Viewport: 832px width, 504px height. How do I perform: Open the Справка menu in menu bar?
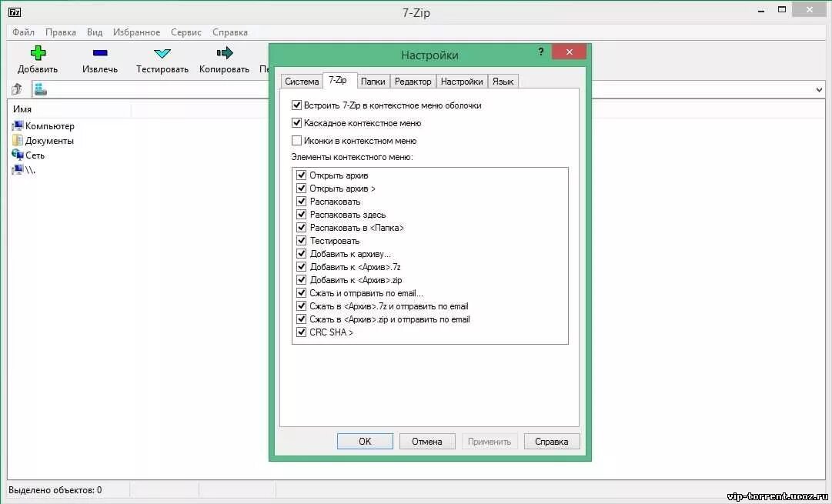click(230, 32)
